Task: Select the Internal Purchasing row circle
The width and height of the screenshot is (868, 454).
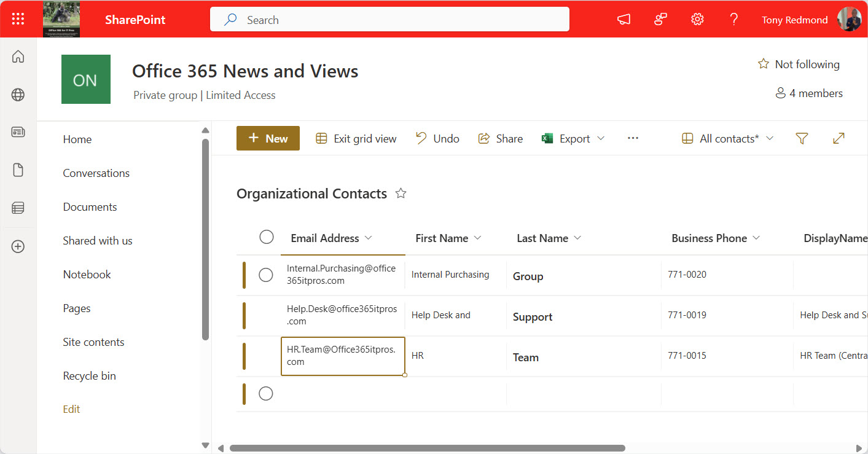Action: click(x=266, y=275)
